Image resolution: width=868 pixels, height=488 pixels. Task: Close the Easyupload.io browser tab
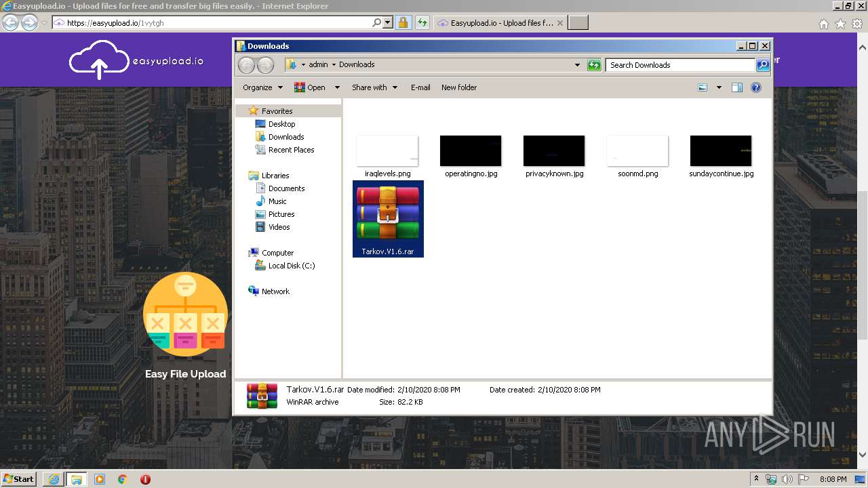[560, 23]
